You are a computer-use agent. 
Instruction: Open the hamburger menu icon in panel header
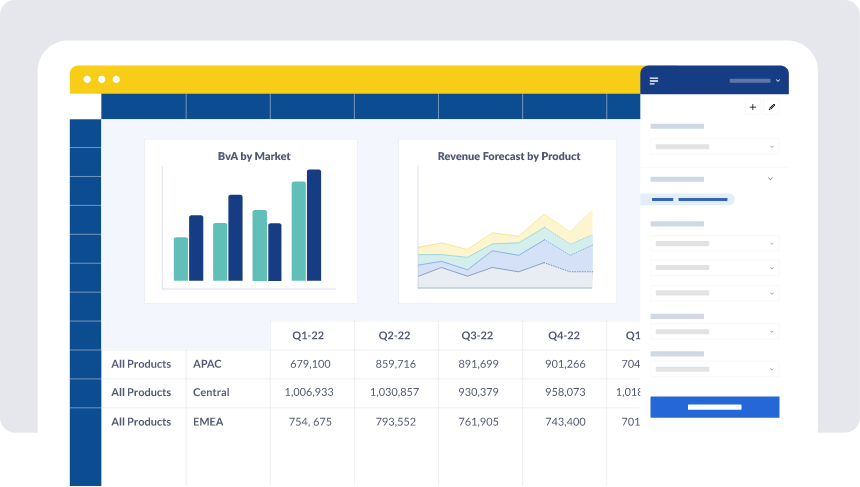click(x=654, y=81)
